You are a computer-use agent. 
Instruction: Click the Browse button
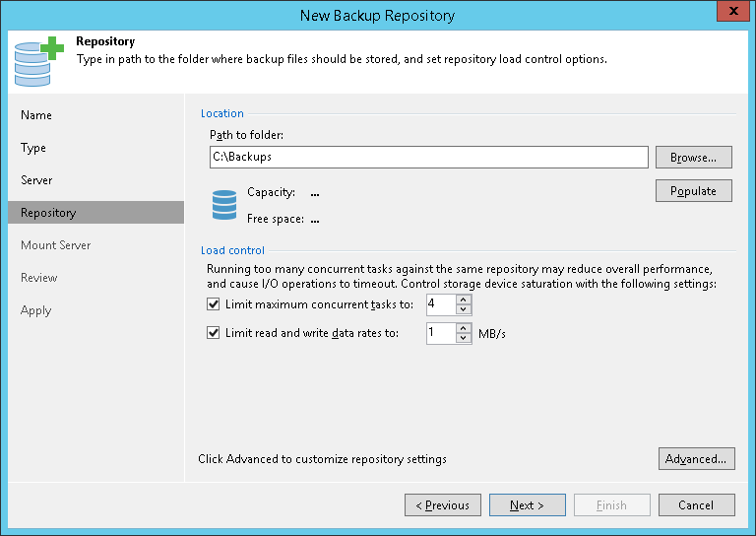693,158
